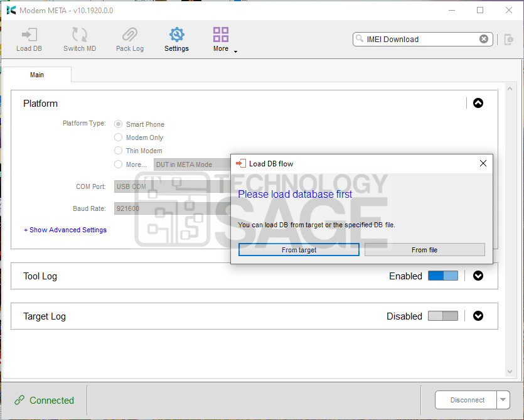Open the DUT in META Mode dropdown

point(192,164)
